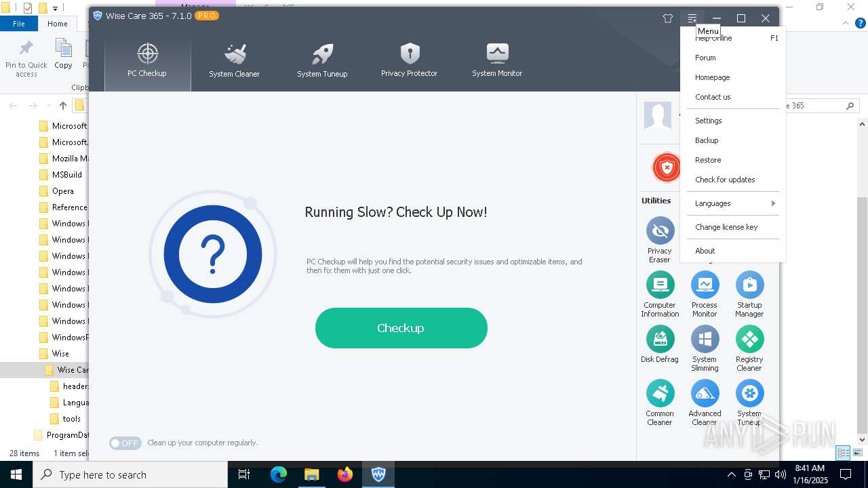Screen dimensions: 868x488
Task: Select the Opera folder in tree
Action: (63, 191)
